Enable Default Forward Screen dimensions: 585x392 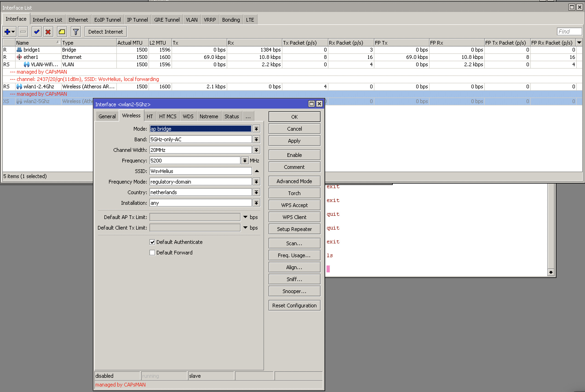point(152,253)
